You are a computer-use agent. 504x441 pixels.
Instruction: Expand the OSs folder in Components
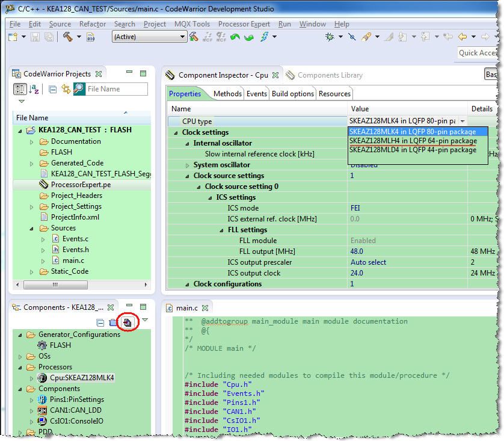pyautogui.click(x=21, y=356)
